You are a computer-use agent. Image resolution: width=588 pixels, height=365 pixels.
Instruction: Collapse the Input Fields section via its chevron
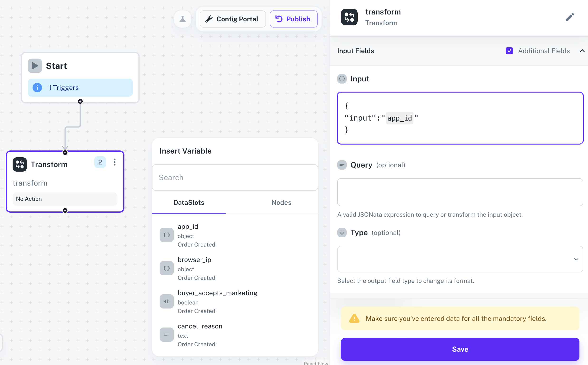click(583, 51)
